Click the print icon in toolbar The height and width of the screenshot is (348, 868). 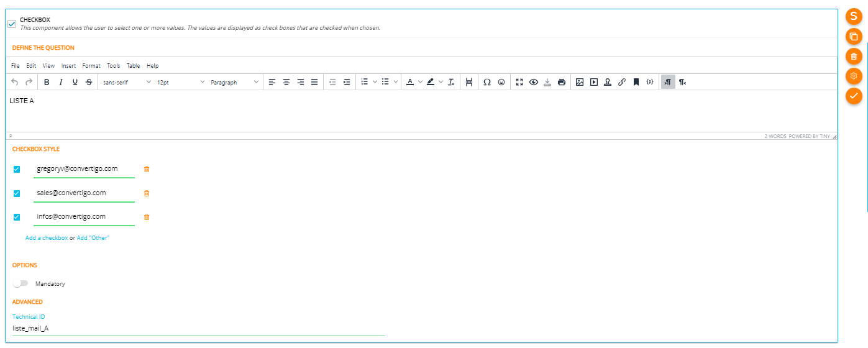pos(562,82)
